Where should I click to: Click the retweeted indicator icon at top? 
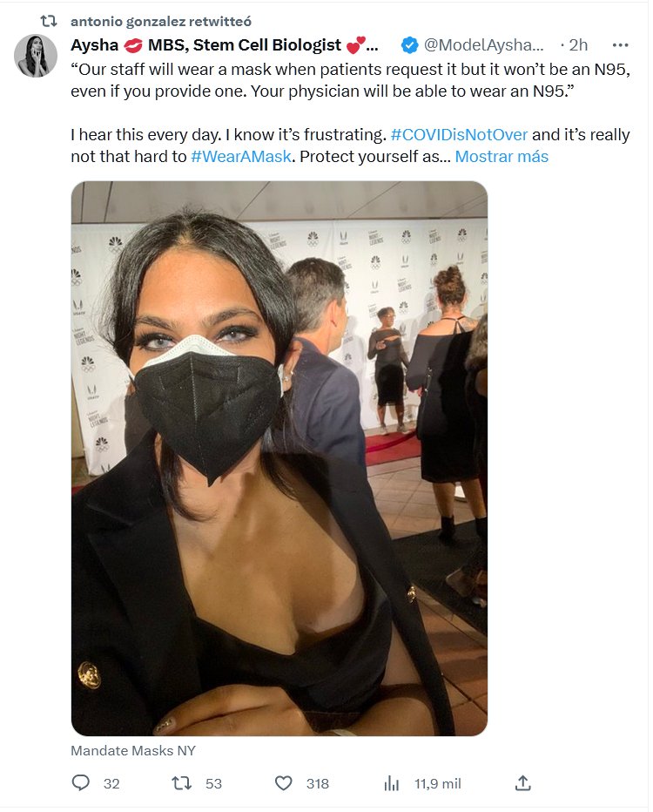tap(49, 21)
